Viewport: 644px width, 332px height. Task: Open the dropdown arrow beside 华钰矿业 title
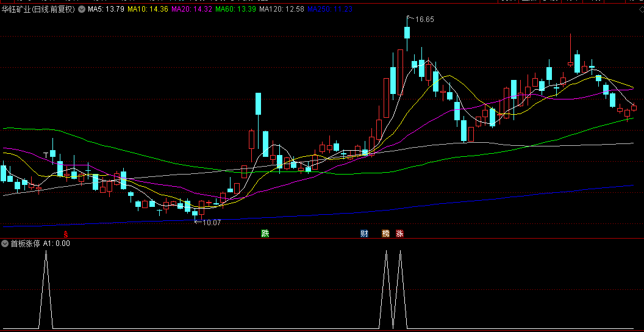tap(82, 9)
